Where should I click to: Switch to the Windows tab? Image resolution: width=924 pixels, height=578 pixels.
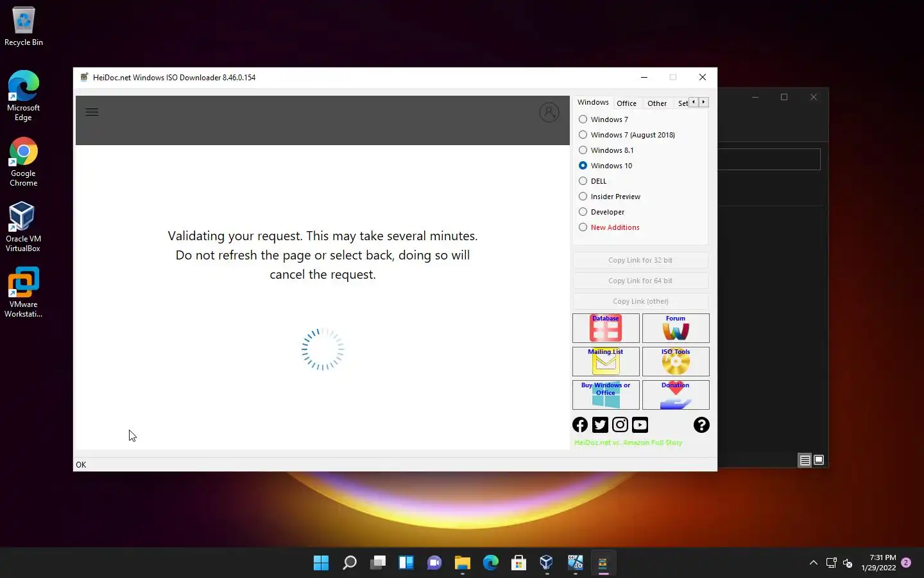point(593,102)
